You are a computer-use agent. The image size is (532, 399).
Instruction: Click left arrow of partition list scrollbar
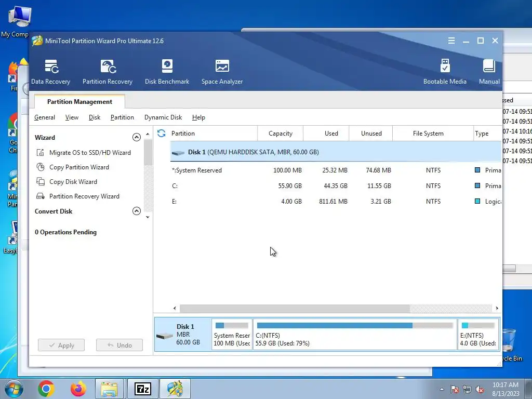pyautogui.click(x=175, y=309)
